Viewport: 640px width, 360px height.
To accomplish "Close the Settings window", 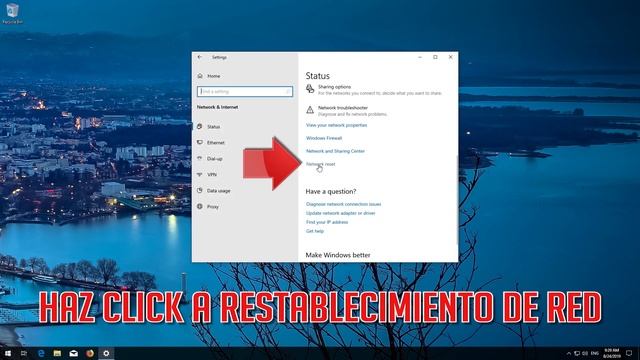I will pos(451,57).
